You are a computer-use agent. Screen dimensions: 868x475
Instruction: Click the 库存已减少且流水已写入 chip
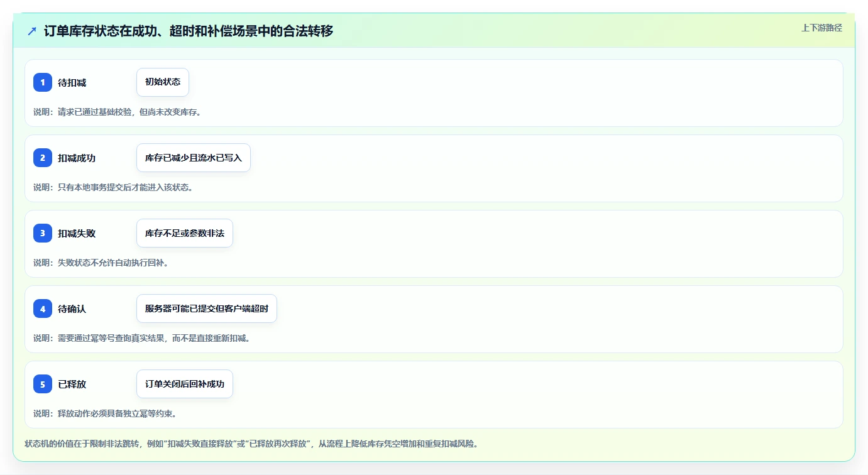[x=194, y=158]
